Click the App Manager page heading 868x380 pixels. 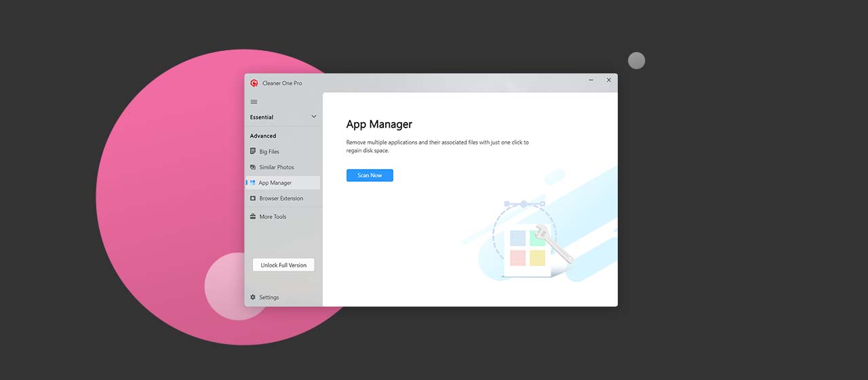379,124
